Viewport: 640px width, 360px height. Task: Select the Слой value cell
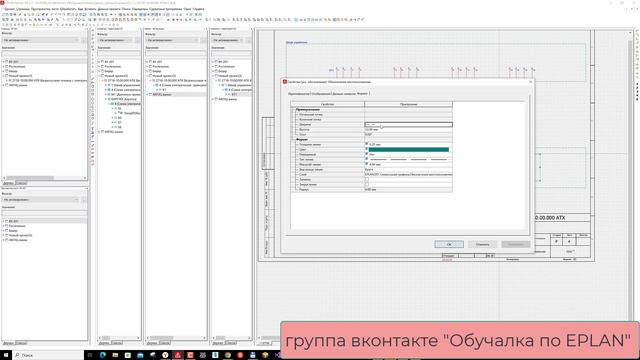coord(408,174)
